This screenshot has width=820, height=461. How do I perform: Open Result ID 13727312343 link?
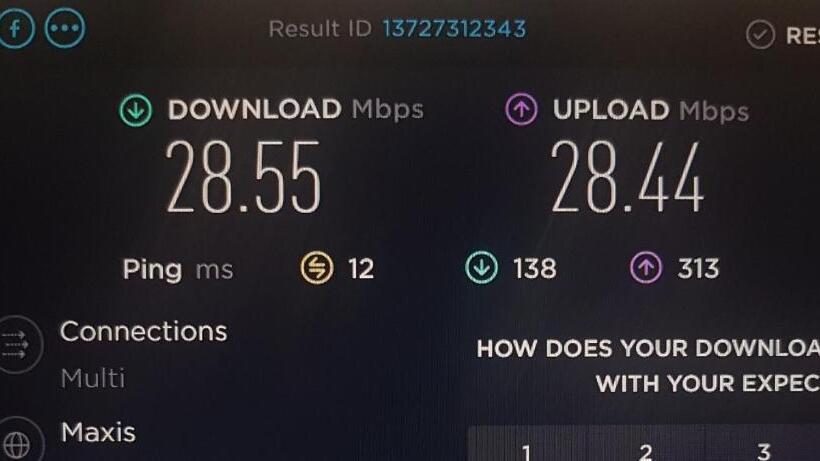[454, 29]
